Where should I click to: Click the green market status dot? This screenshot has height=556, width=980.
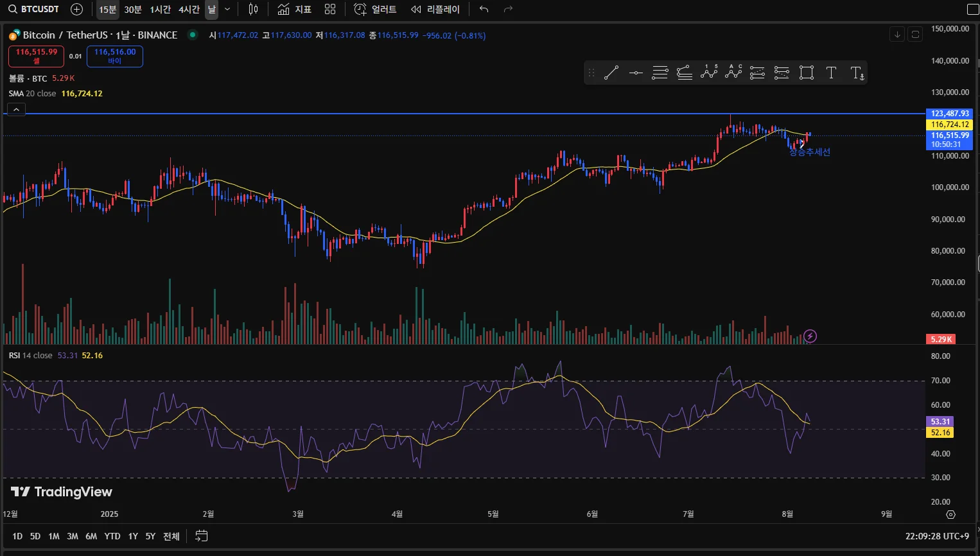pos(192,35)
